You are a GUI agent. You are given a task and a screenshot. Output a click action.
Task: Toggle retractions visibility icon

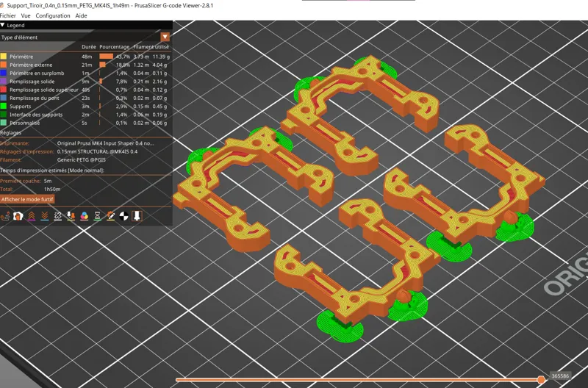pos(32,216)
